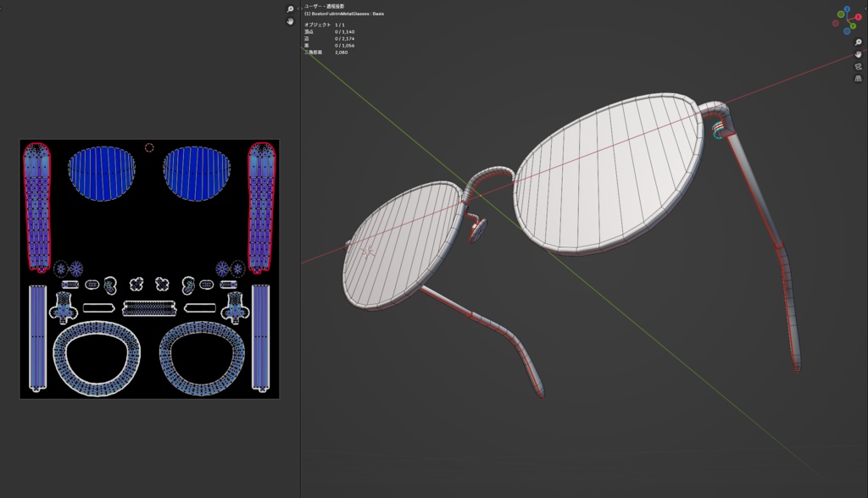Click the green Y axis handle on the gizmo

(x=853, y=25)
